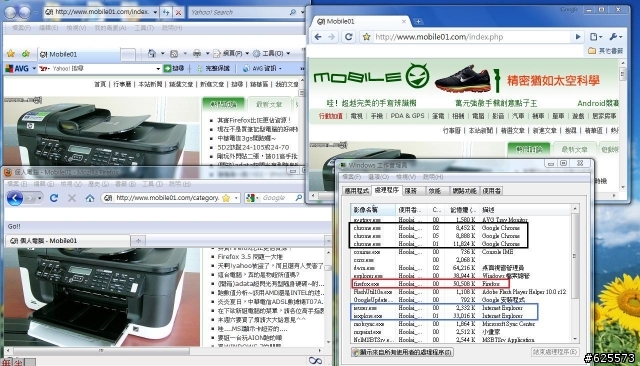Open new tab in Chrome
The width and height of the screenshot is (640, 366).
(x=418, y=21)
